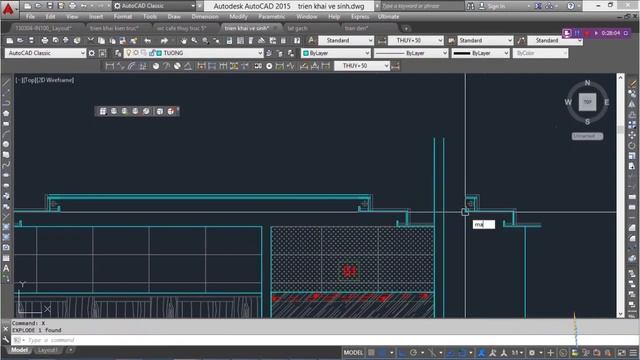The width and height of the screenshot is (640, 360).
Task: Toggle the TUONG layer lightbulb on/off
Action: (x=129, y=53)
